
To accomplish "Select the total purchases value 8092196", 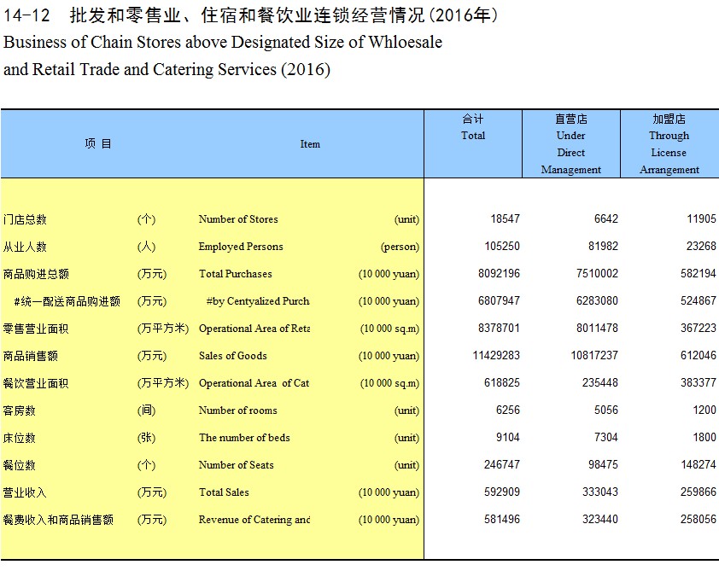I will pos(499,274).
